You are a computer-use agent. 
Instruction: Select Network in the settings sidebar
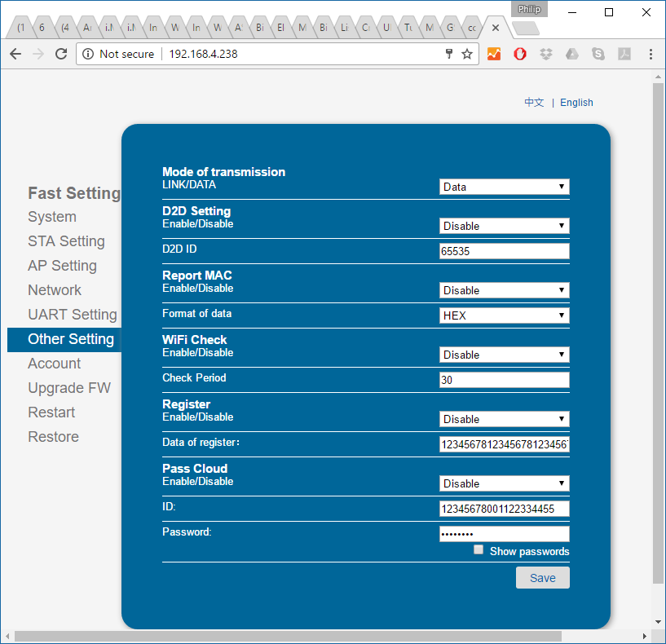[x=55, y=290]
